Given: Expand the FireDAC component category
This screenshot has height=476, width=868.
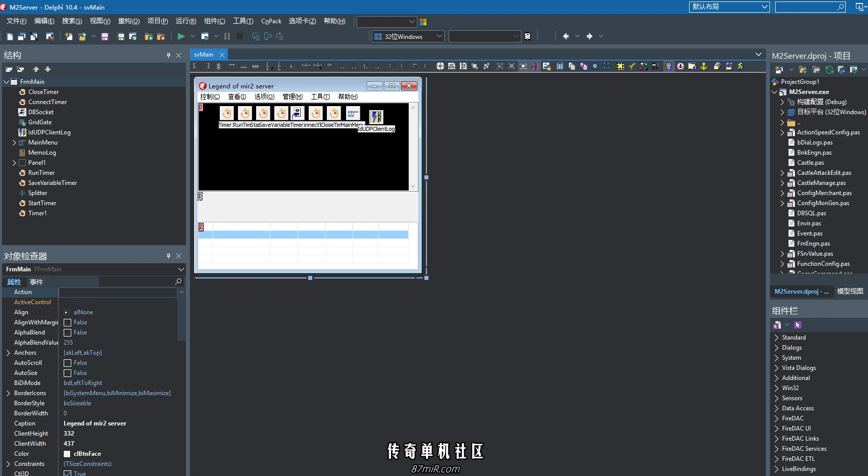Looking at the screenshot, I should tap(777, 418).
